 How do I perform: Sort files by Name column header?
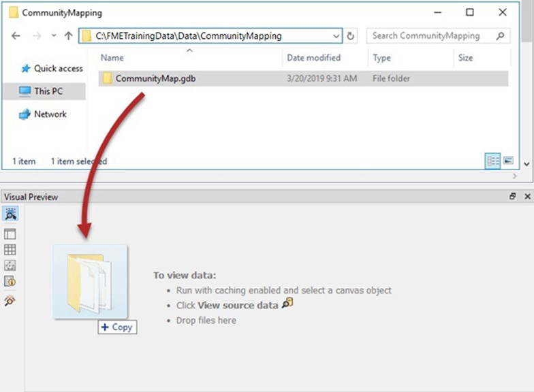click(x=112, y=58)
